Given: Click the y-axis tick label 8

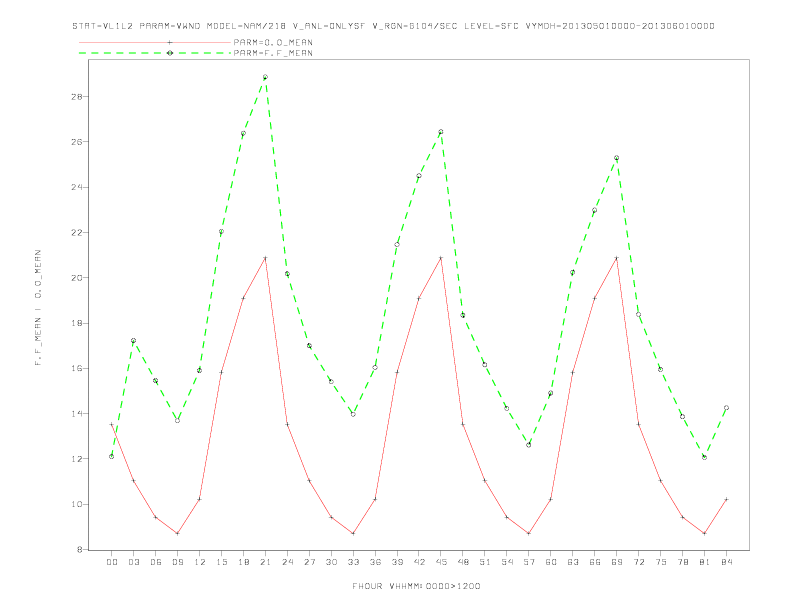Looking at the screenshot, I should (x=79, y=550).
